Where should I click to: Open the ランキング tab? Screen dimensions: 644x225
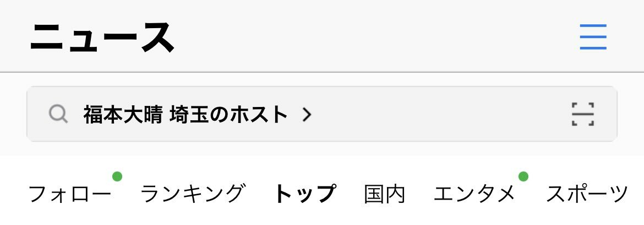tap(192, 194)
